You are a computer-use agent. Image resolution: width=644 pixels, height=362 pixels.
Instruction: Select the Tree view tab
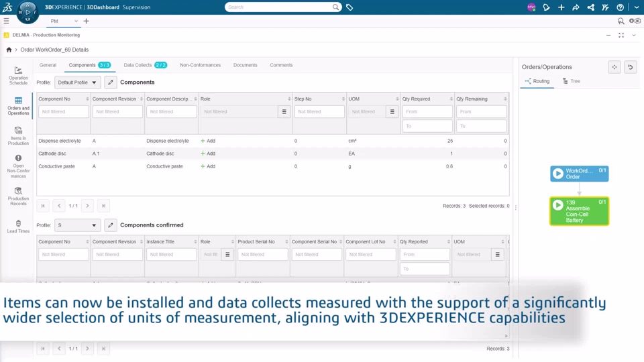pos(572,81)
